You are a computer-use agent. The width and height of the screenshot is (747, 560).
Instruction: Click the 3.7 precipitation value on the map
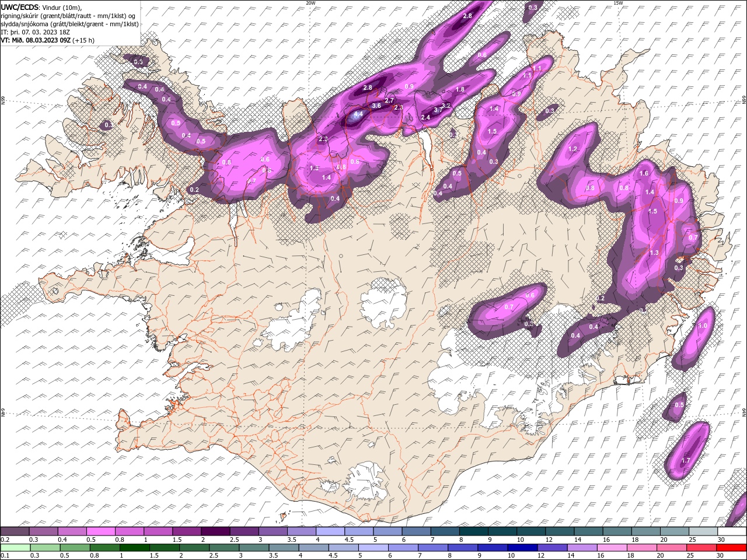(438, 110)
